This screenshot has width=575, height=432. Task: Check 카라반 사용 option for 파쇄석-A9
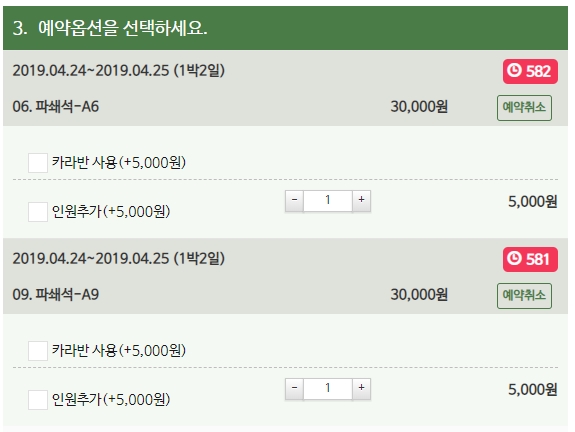coord(38,351)
